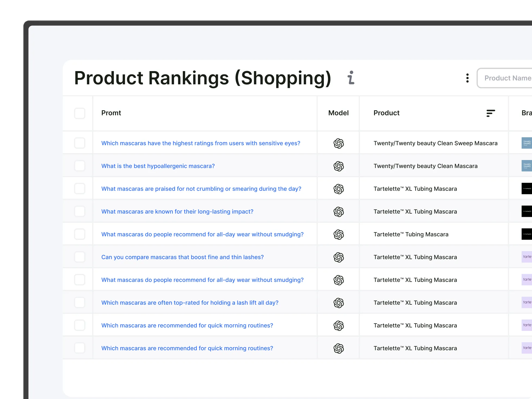Click the sort icon in Product column

coord(491,113)
